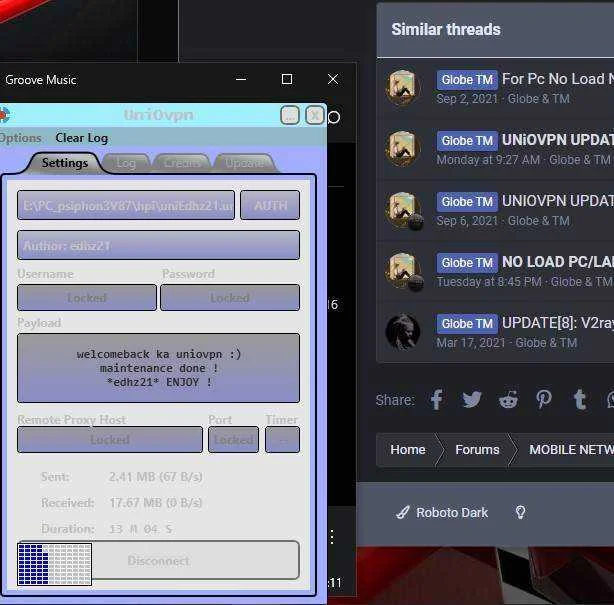Share thread on Reddit
Screen dimensions: 614x605
pyautogui.click(x=508, y=399)
